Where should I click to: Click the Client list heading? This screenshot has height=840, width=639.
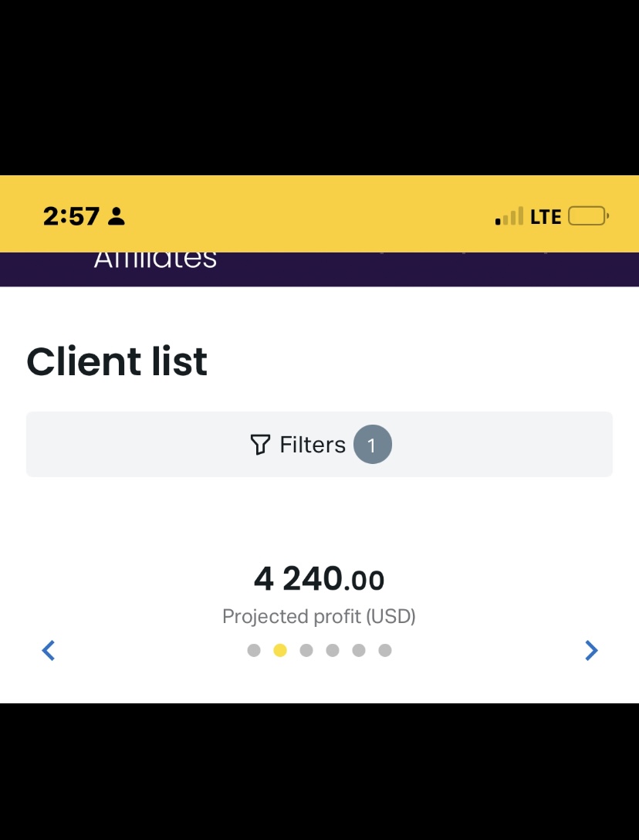(x=117, y=361)
